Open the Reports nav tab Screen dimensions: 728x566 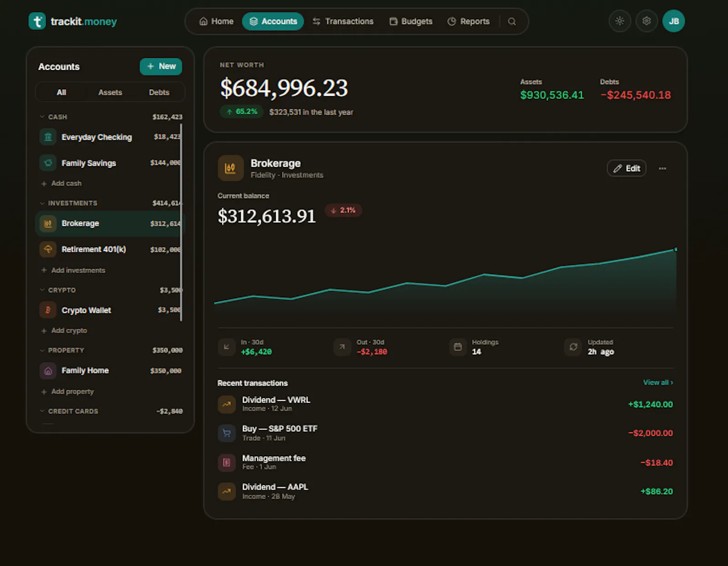click(468, 21)
